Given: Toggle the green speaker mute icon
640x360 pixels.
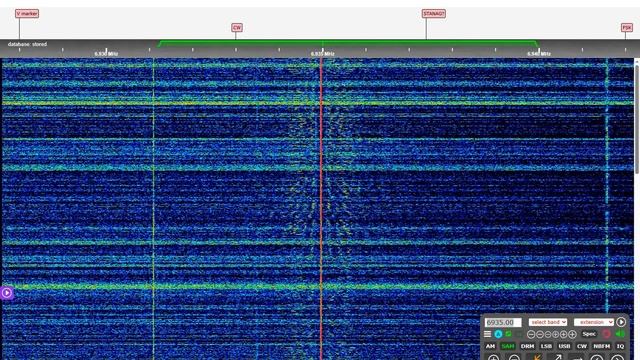Looking at the screenshot, I should point(620,334).
